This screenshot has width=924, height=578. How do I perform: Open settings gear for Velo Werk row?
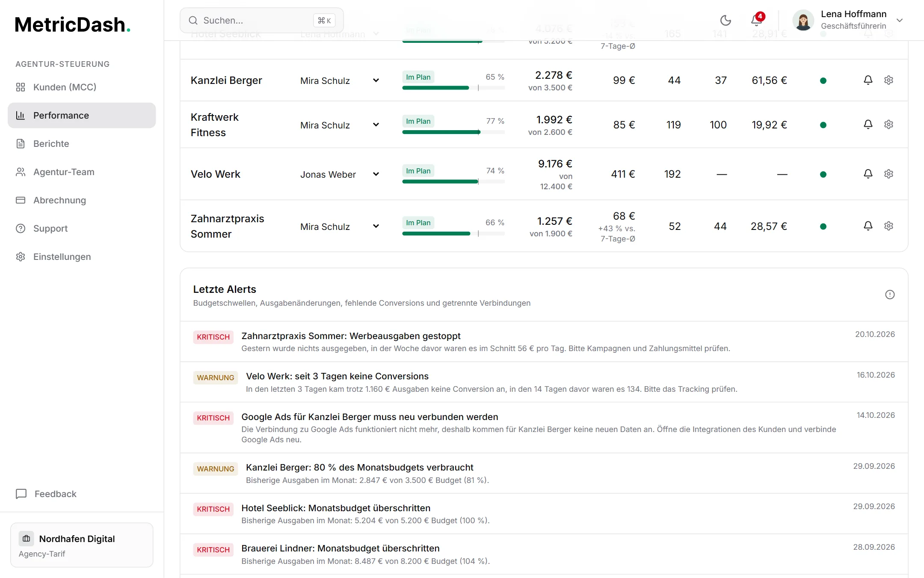pyautogui.click(x=888, y=174)
